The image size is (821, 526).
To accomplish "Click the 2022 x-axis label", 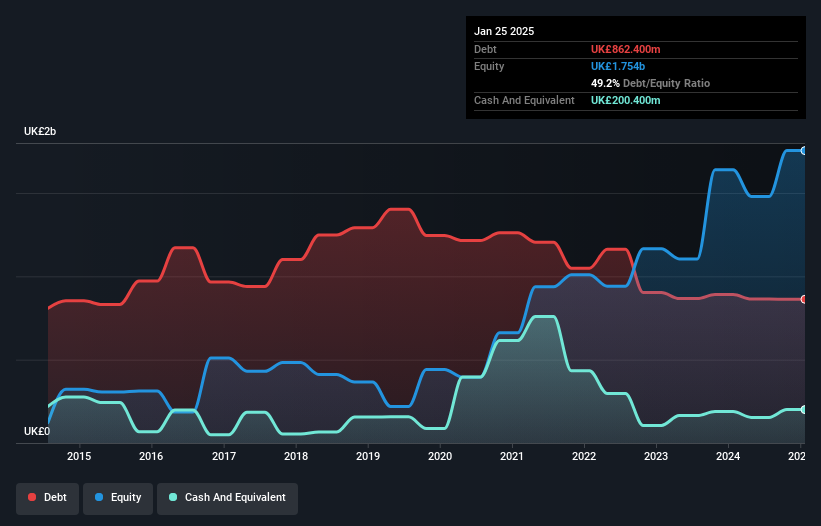I will [x=584, y=456].
